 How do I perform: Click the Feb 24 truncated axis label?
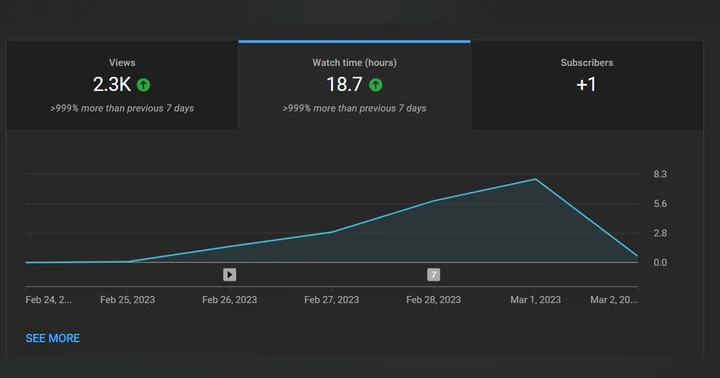[x=49, y=300]
